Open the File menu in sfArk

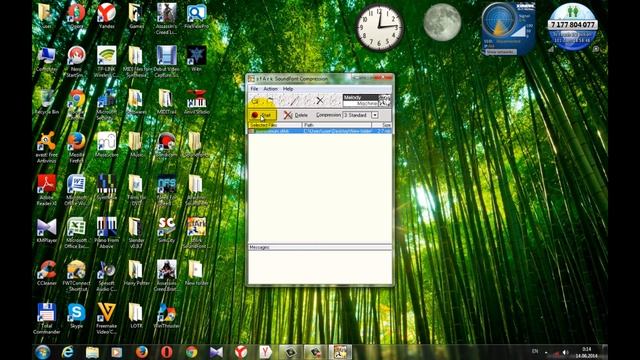(x=254, y=89)
